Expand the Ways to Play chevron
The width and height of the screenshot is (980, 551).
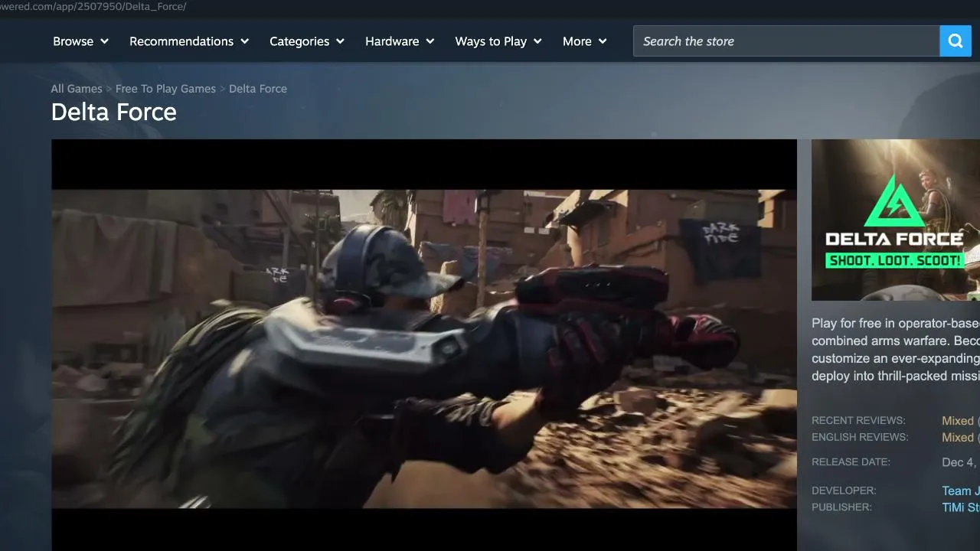tap(537, 41)
